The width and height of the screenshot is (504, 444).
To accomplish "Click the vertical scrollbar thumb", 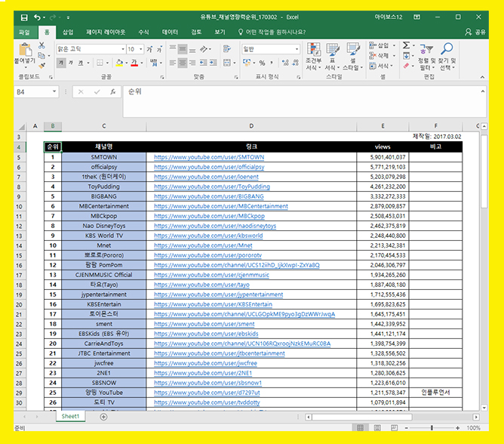I will (x=484, y=171).
